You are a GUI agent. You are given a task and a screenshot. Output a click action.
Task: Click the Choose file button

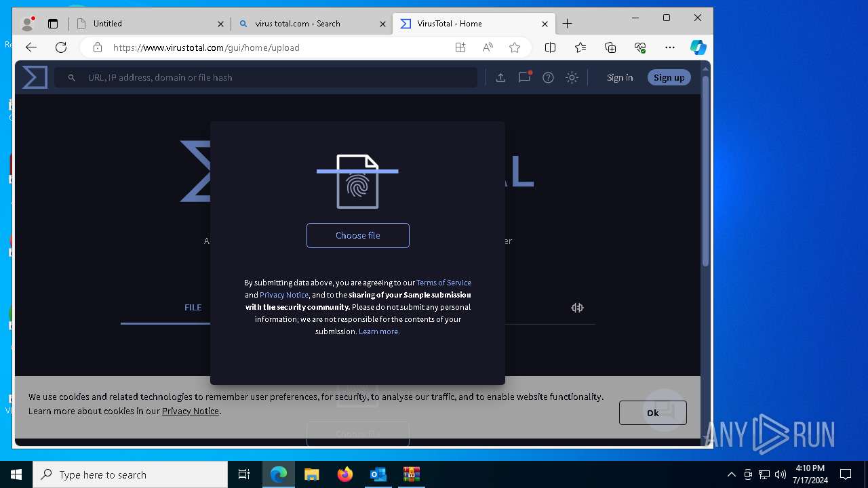point(358,235)
